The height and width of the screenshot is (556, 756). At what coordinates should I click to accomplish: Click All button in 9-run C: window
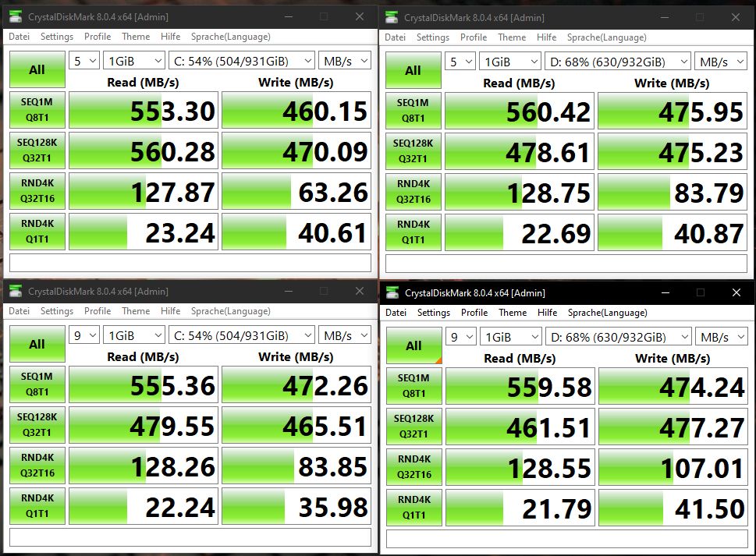[x=37, y=344]
